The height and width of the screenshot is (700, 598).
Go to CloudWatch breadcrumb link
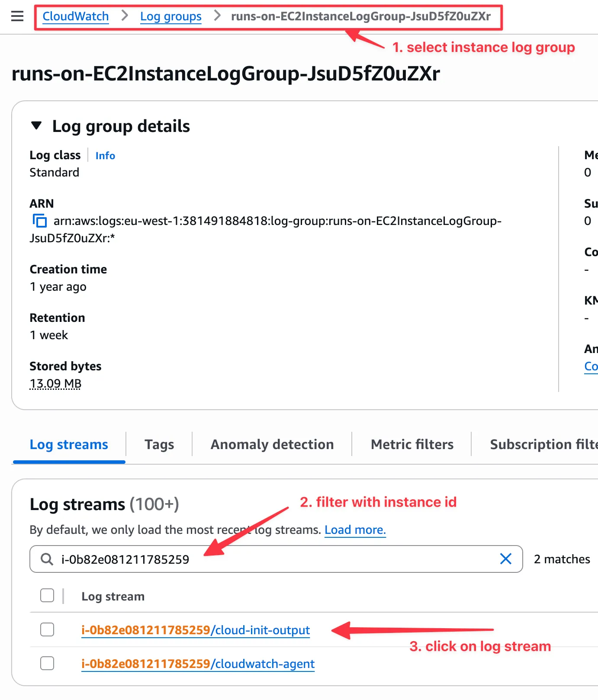pyautogui.click(x=76, y=16)
